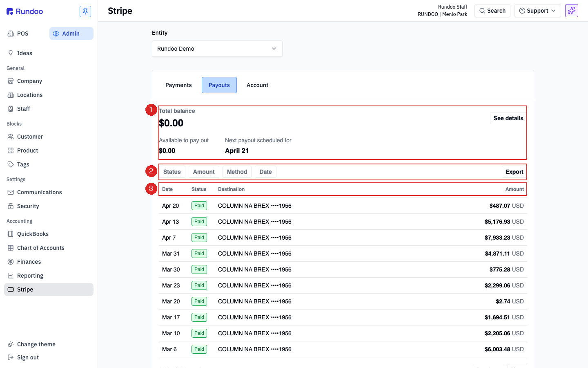Click the Paid badge for Mar 10

coord(199,333)
